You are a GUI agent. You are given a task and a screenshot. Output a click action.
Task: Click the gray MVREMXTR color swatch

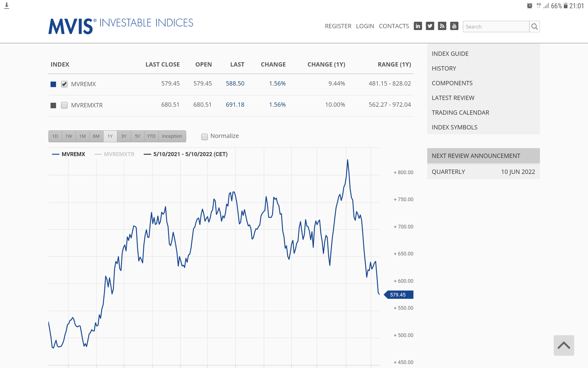point(53,105)
